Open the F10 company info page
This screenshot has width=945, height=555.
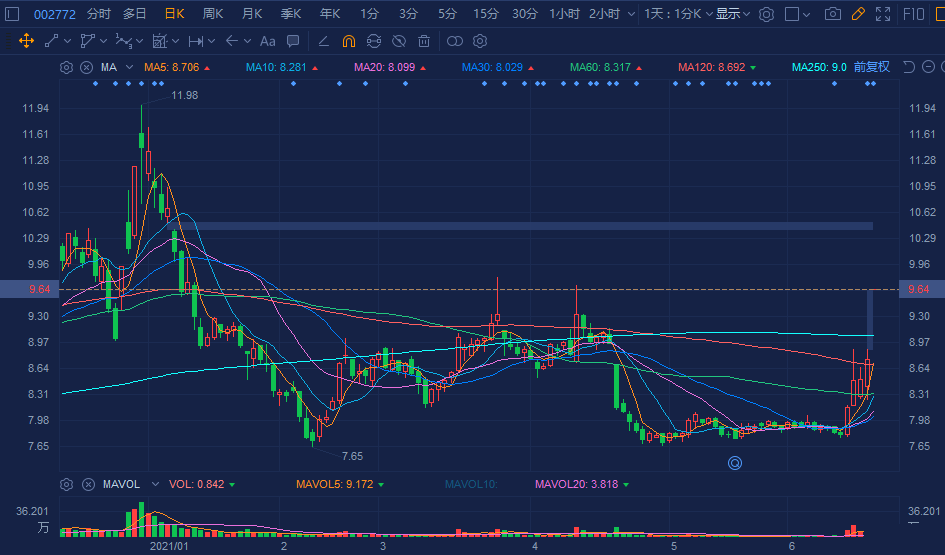click(913, 14)
